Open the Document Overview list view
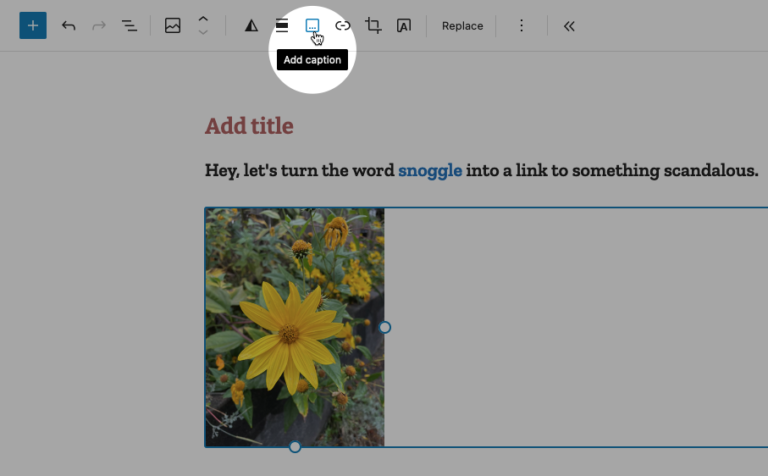Viewport: 768px width, 476px height. 129,26
